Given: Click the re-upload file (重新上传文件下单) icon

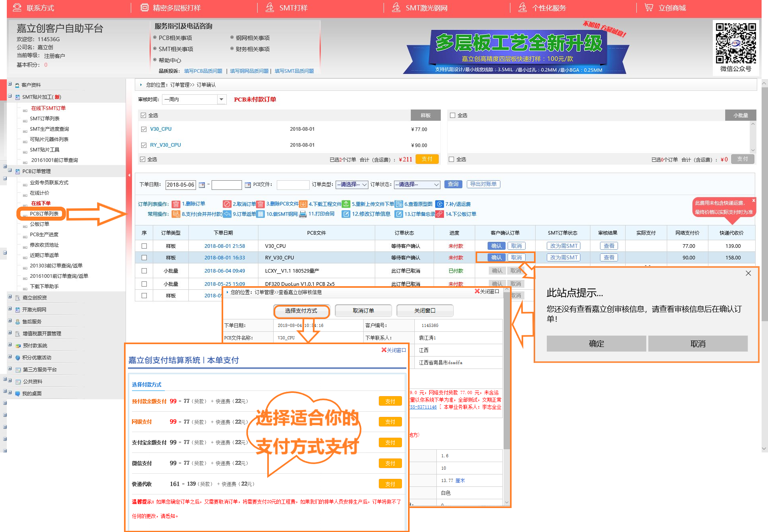Looking at the screenshot, I should click(346, 204).
